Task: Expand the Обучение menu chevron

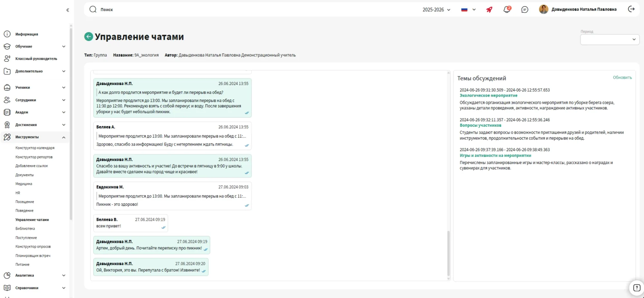Action: (x=64, y=47)
